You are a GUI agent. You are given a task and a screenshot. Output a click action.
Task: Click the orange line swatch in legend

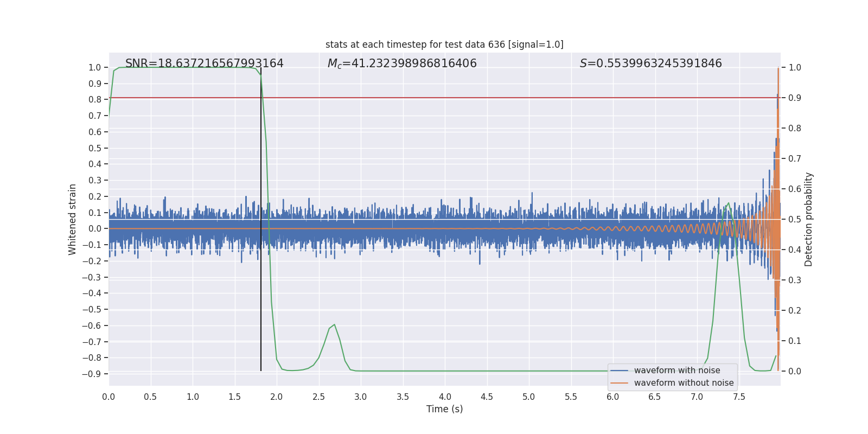click(620, 383)
